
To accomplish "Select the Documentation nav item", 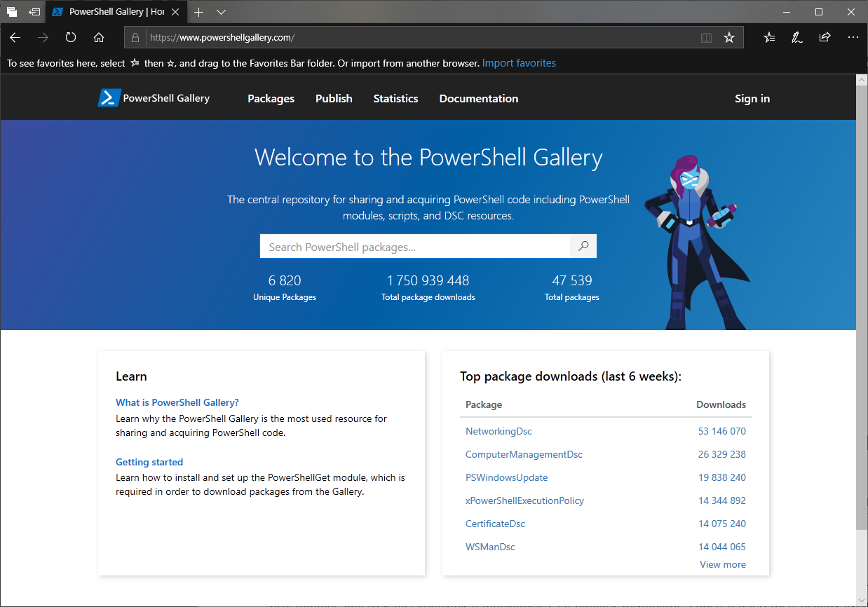I will [478, 99].
